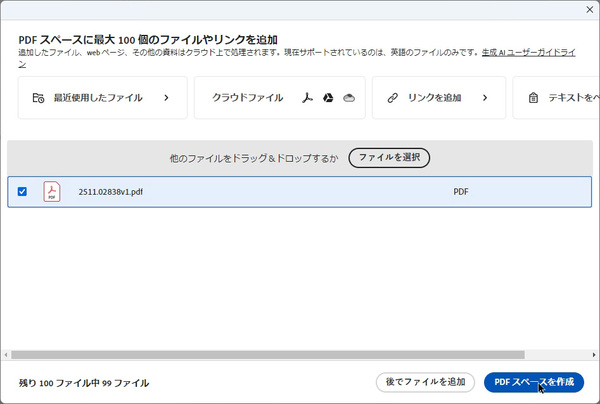Choose the Google Drive cloud icon
The image size is (600, 404).
328,98
